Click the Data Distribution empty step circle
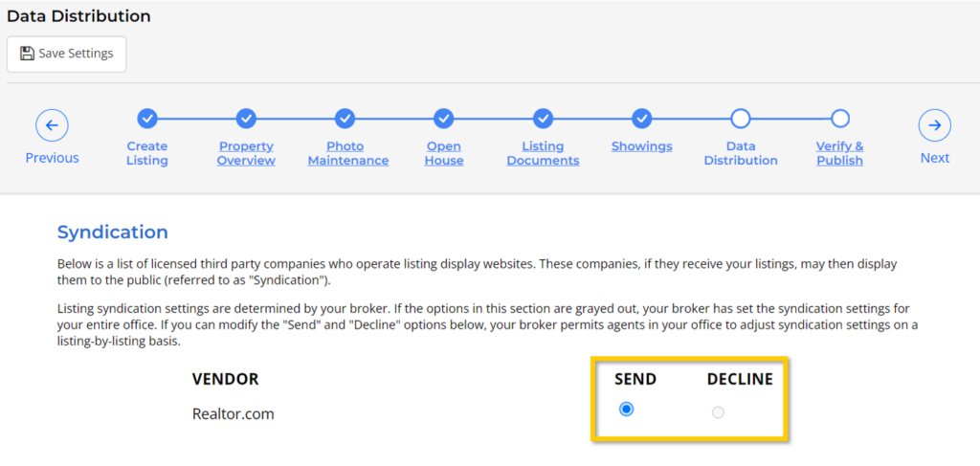 point(740,118)
